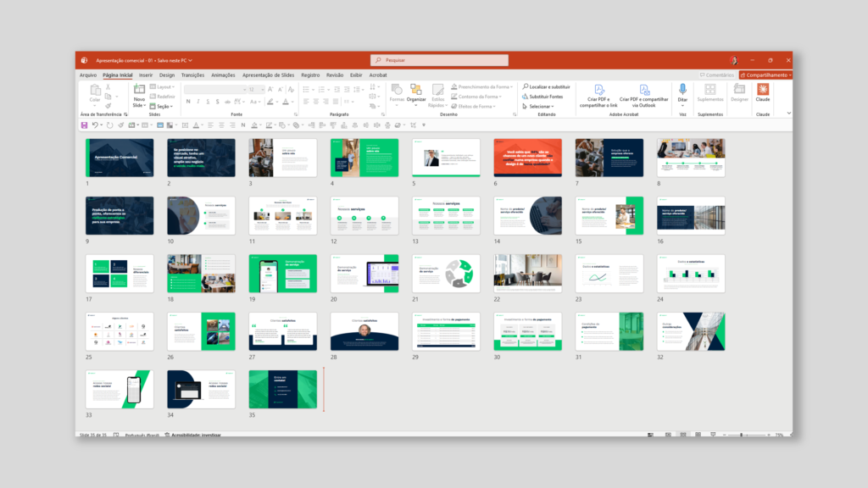
Task: Switch to the Animações tab
Action: click(223, 75)
